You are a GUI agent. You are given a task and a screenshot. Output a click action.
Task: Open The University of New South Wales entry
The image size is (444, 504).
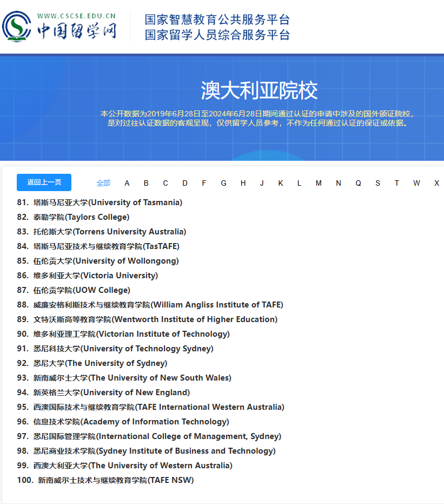click(124, 378)
